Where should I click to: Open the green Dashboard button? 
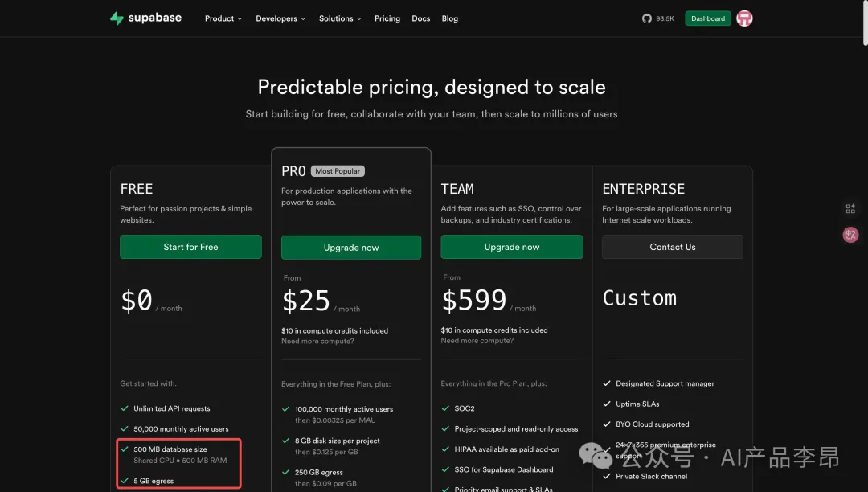pos(707,18)
